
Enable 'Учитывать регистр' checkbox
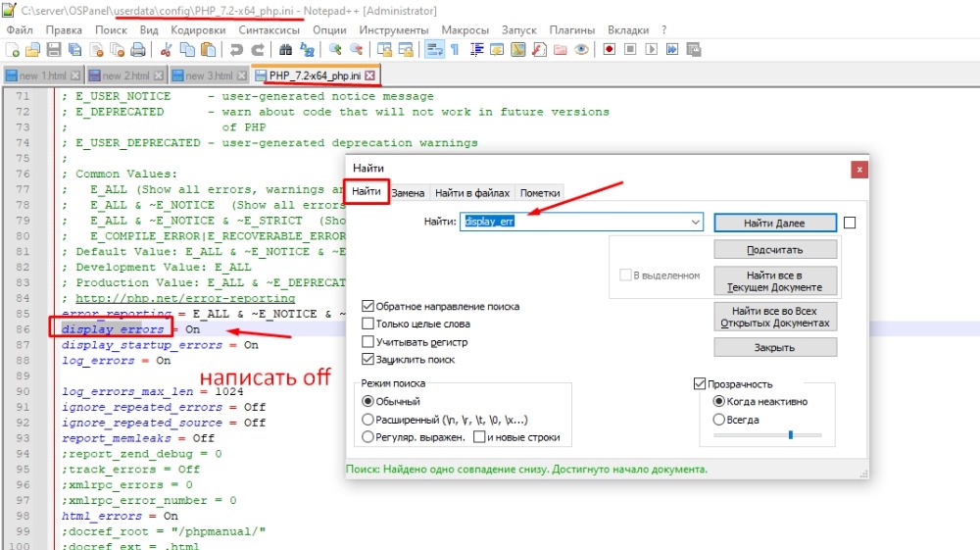[368, 342]
